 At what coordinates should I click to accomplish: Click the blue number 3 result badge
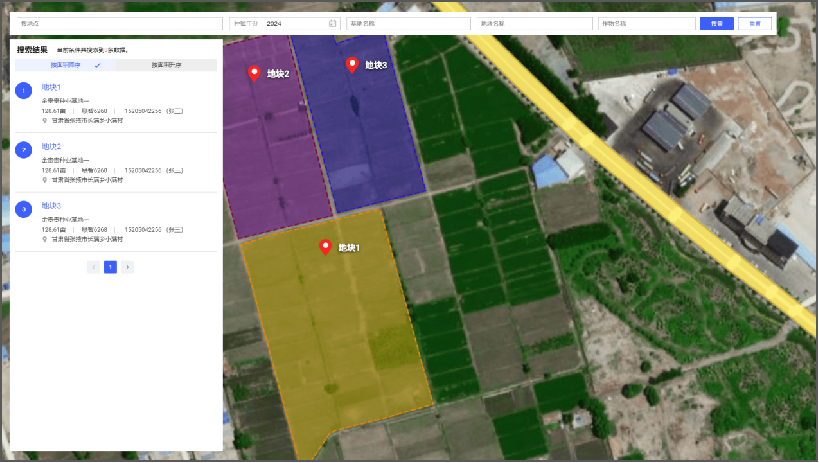[x=24, y=210]
